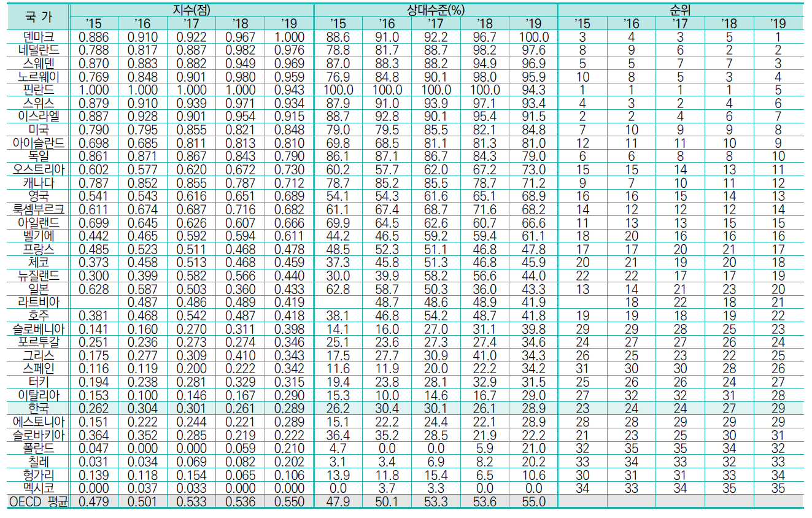The width and height of the screenshot is (812, 518).
Task: Select 멕시코's '16 relative level 3.7
Action: click(x=387, y=487)
